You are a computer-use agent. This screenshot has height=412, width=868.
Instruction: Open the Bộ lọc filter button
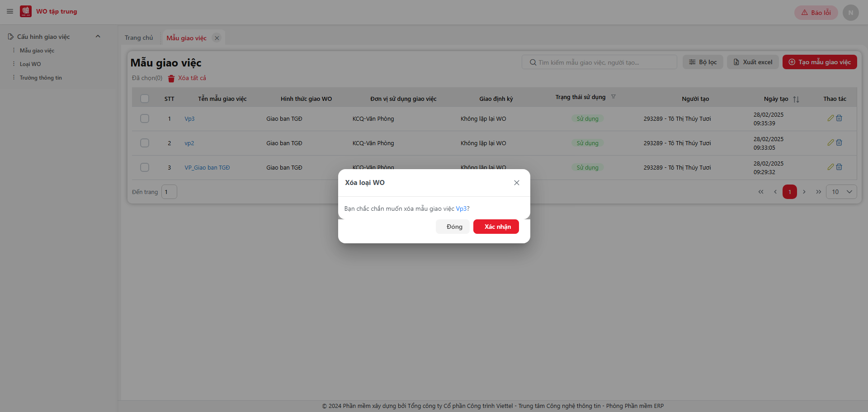coord(703,62)
